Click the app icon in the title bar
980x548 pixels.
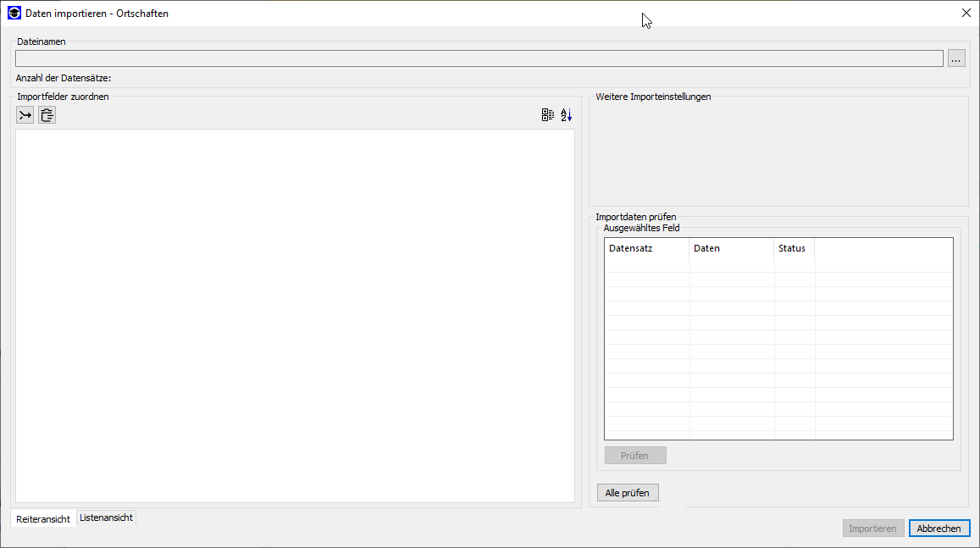[x=14, y=13]
